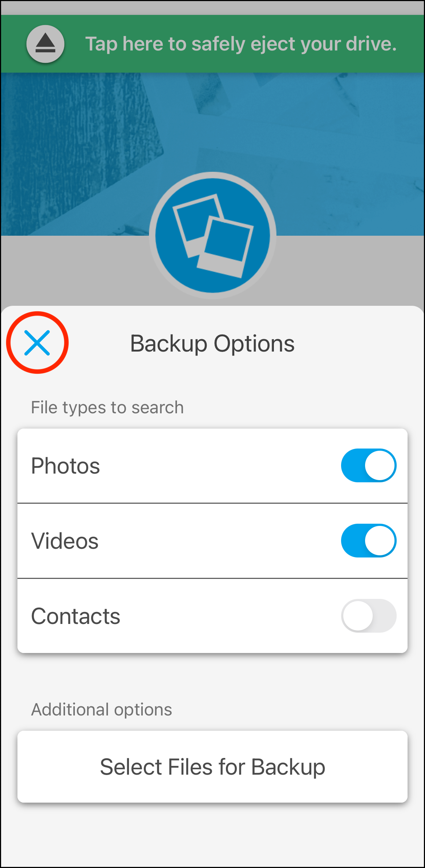The image size is (425, 868).
Task: Disable the Photos backup toggle
Action: point(368,466)
